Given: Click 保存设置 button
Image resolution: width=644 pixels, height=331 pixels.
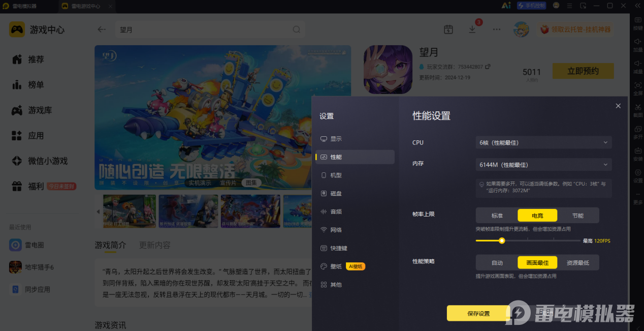Looking at the screenshot, I should (x=478, y=313).
